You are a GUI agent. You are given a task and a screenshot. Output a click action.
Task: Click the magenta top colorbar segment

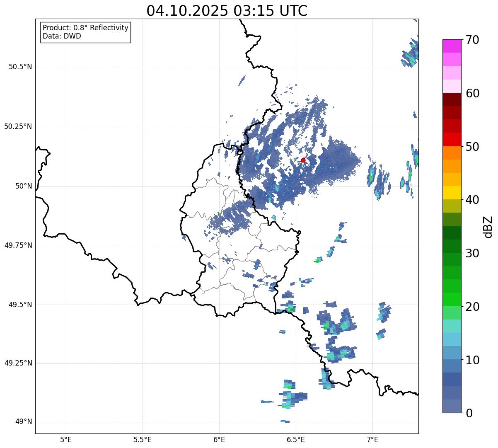click(452, 46)
